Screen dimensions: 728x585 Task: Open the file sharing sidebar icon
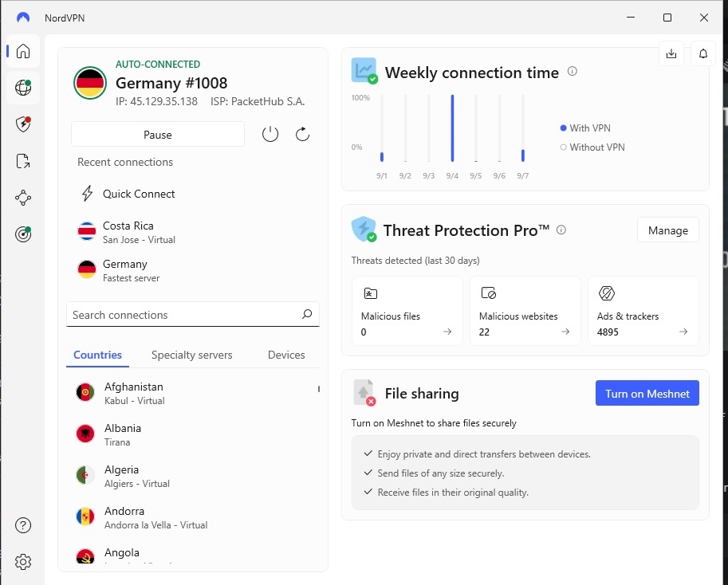click(23, 161)
